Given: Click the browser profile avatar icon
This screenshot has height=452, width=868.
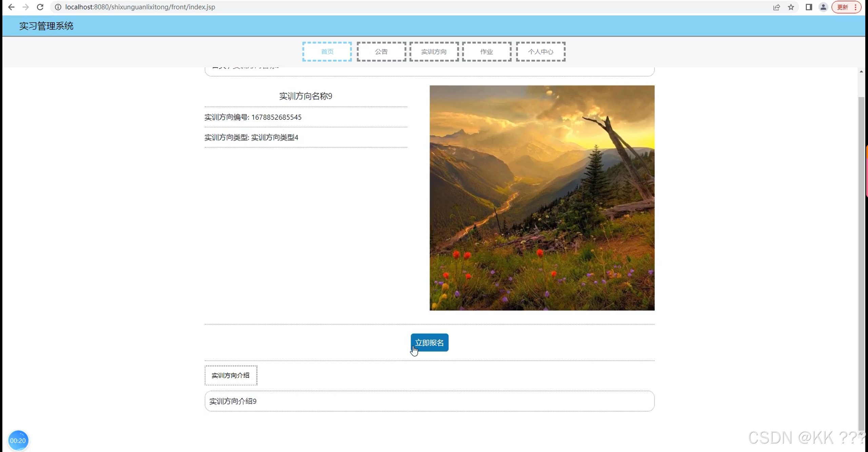Looking at the screenshot, I should pyautogui.click(x=823, y=7).
